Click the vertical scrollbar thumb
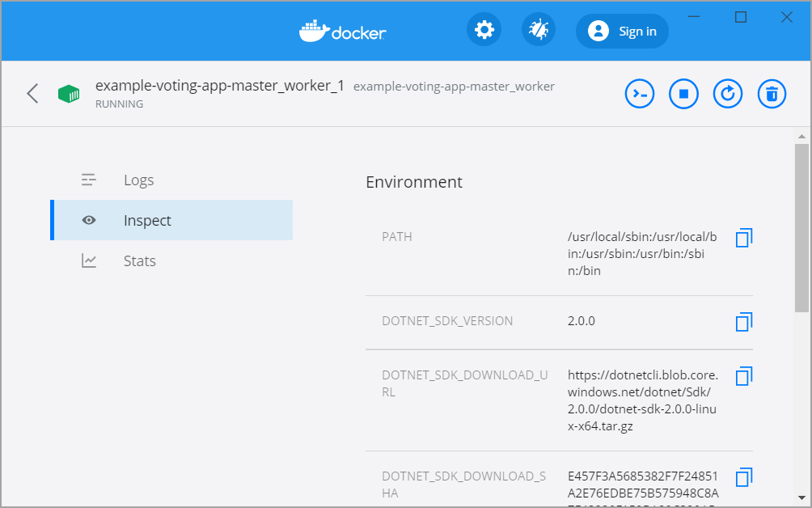 pos(801,228)
